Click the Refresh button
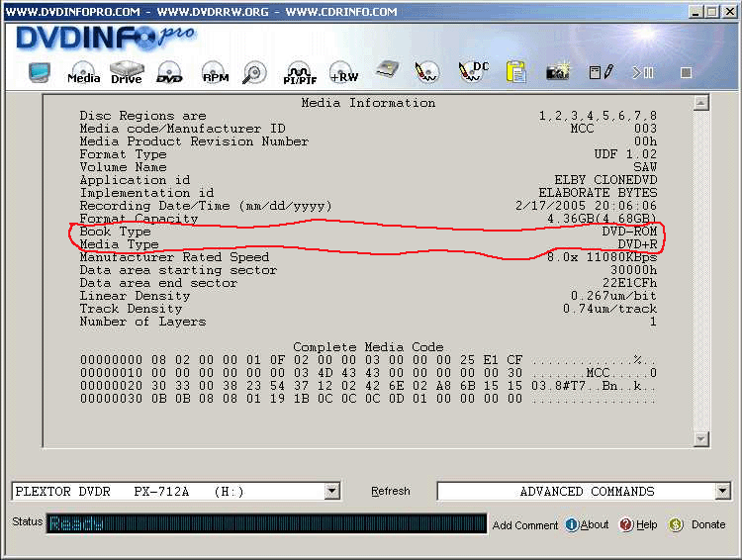The width and height of the screenshot is (742, 560). [391, 491]
